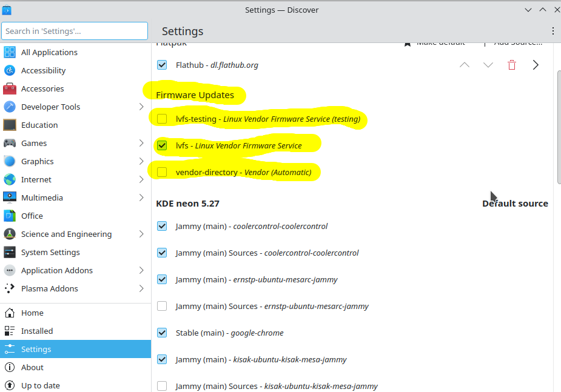Expand the Plasma Addons subcategories arrow
The width and height of the screenshot is (561, 392).
141,289
